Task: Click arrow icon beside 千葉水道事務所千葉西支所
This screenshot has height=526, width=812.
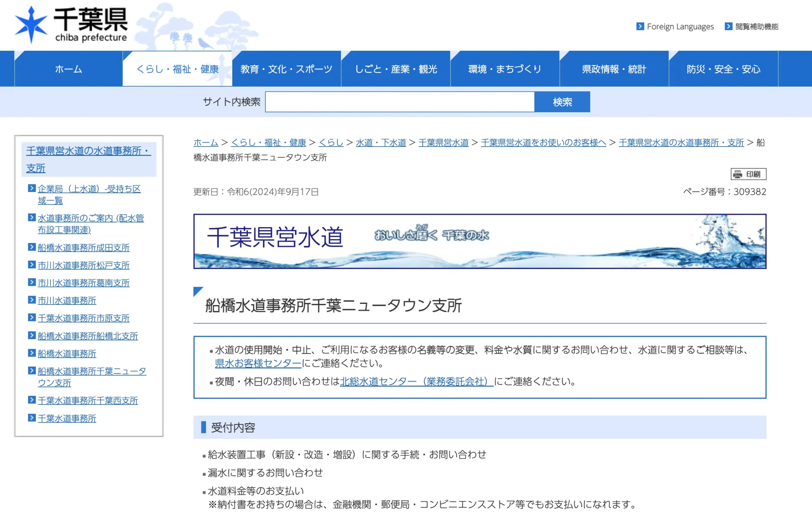Action: [32, 400]
